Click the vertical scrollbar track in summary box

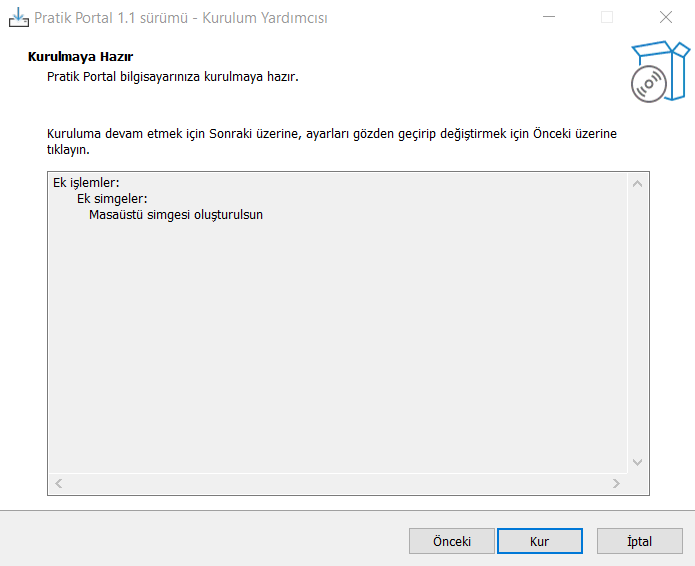click(x=638, y=320)
